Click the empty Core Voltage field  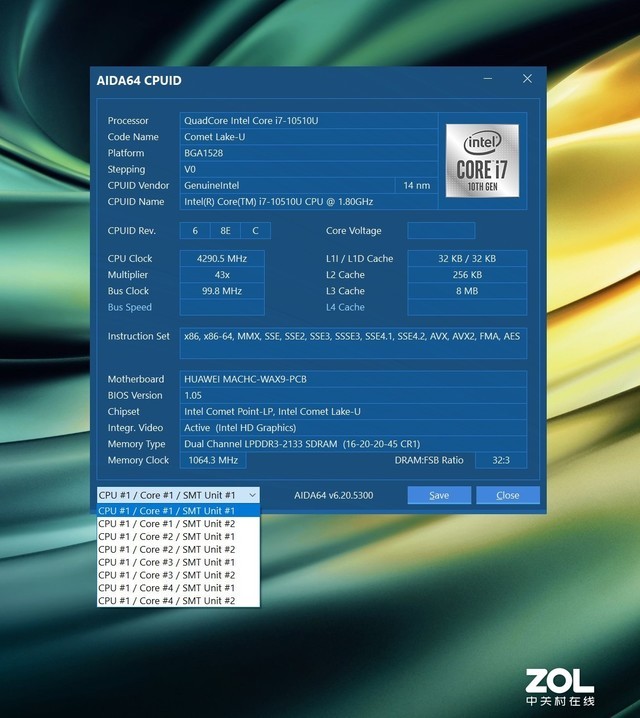(441, 231)
